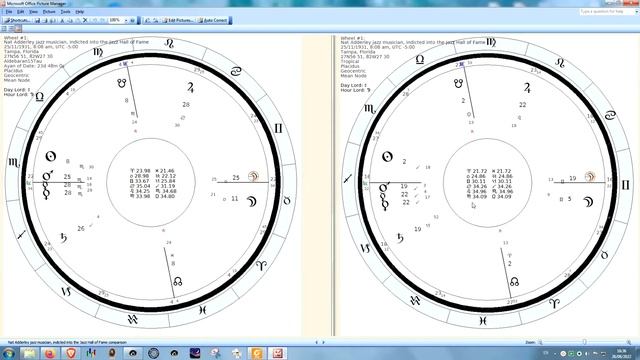Click the Shortcuts toolbar button
640x360 pixels.
click(x=17, y=20)
